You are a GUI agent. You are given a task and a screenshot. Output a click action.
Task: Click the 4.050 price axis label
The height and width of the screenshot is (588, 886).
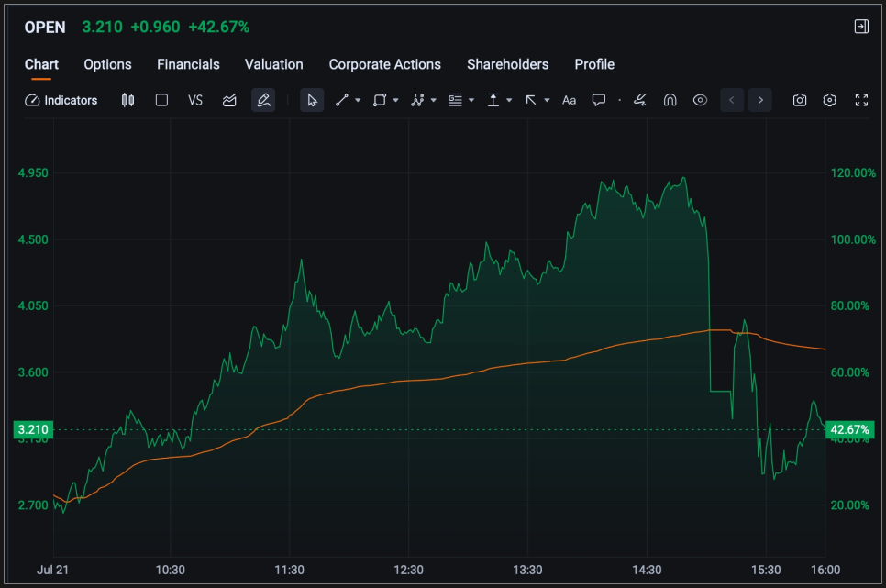click(x=33, y=305)
